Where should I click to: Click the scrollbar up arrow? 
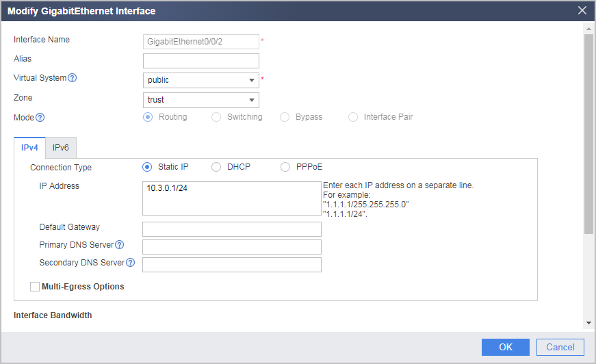pyautogui.click(x=588, y=29)
